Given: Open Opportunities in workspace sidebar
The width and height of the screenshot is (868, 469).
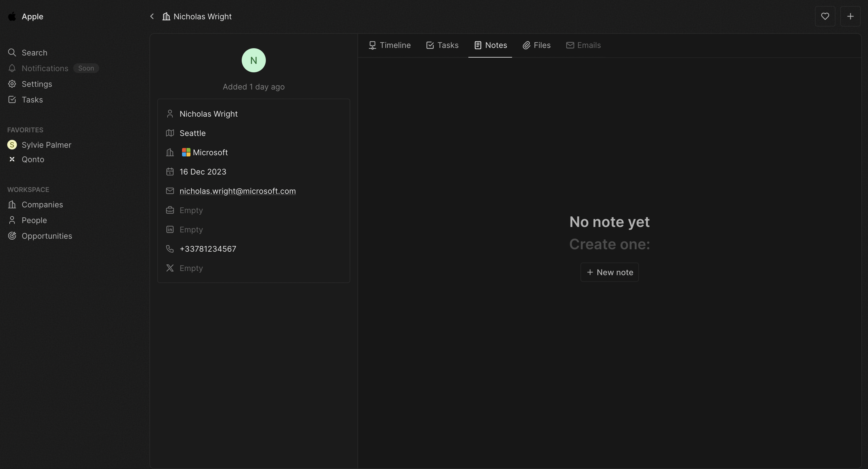Looking at the screenshot, I should pyautogui.click(x=47, y=236).
